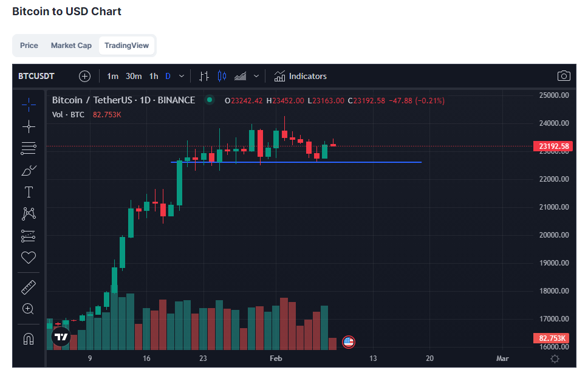Switch chart style to Bars
This screenshot has width=588, height=381.
[204, 76]
